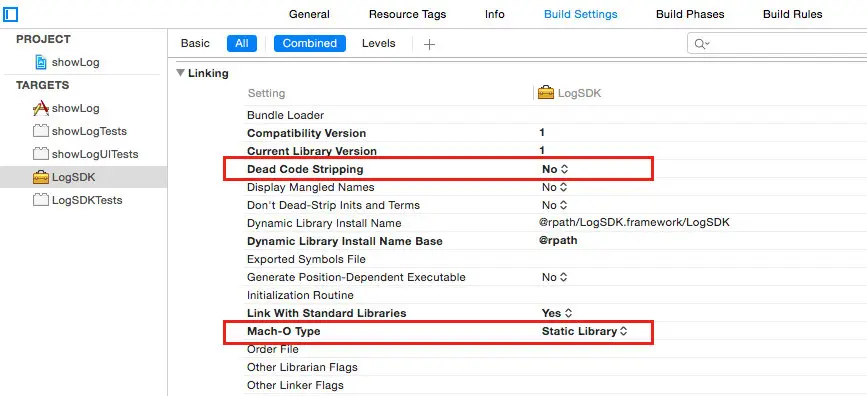Choose the showLogTests target icon
This screenshot has width=867, height=396.
point(41,131)
